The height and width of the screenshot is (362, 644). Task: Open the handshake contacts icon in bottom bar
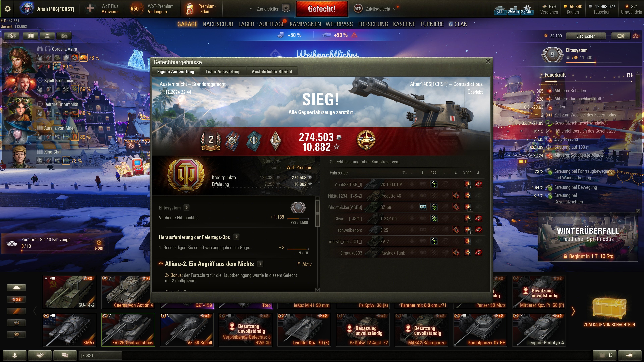40,355
